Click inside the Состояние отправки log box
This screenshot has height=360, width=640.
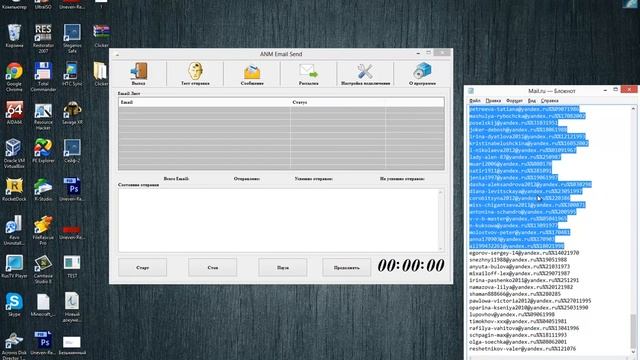click(x=278, y=220)
